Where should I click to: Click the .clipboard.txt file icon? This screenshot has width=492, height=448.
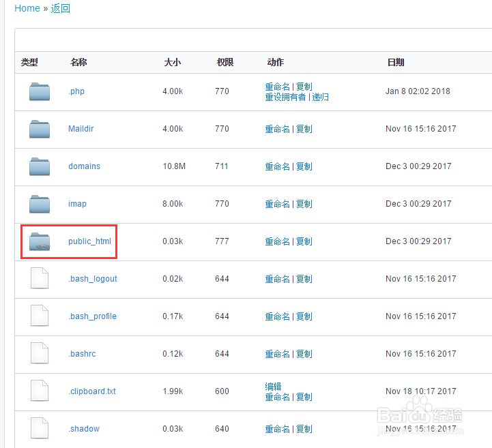click(40, 391)
